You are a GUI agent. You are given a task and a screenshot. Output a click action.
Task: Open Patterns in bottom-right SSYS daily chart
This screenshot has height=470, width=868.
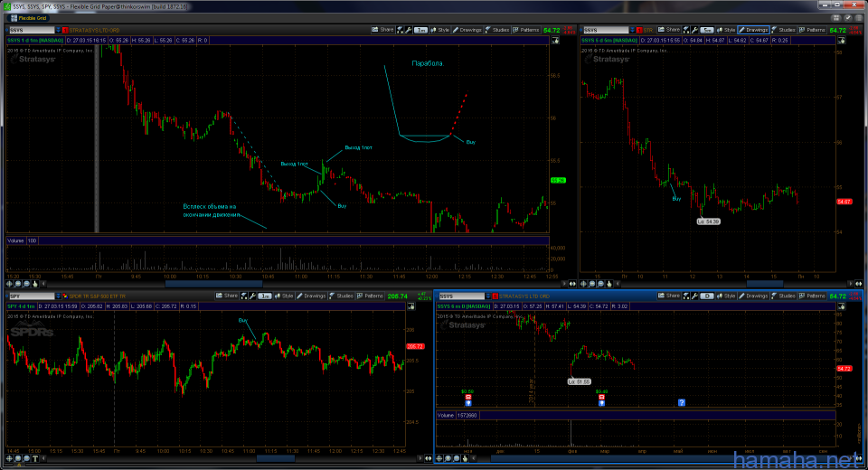click(812, 296)
